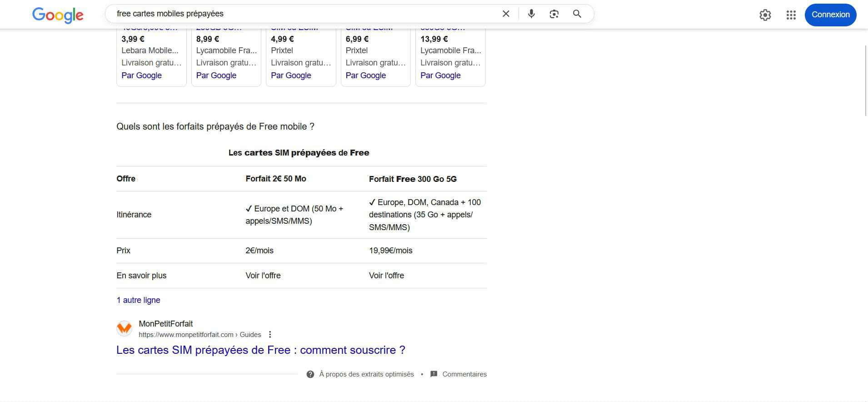Viewport: 868px width, 402px height.
Task: Clear the search box text
Action: 506,14
